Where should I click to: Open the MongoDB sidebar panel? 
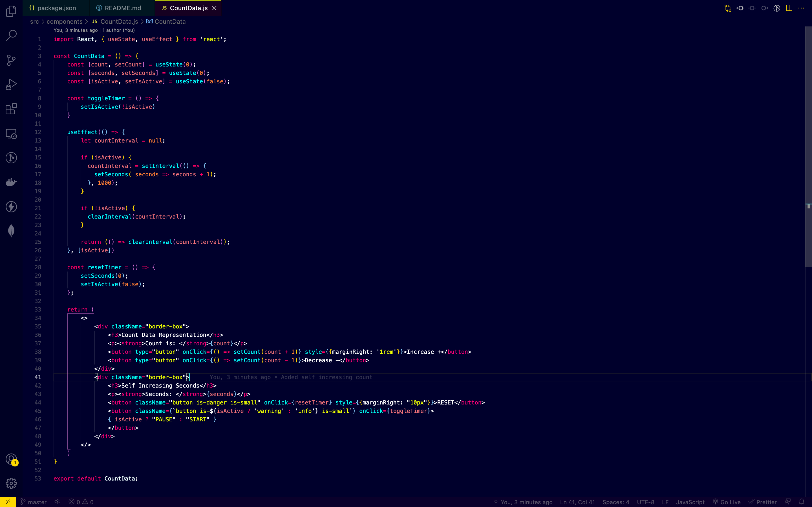coord(11,231)
